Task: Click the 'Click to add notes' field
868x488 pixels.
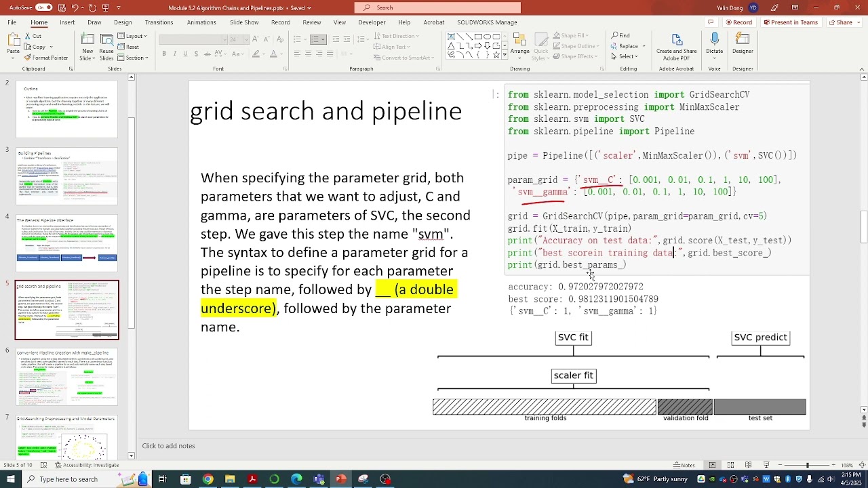Action: point(168,446)
